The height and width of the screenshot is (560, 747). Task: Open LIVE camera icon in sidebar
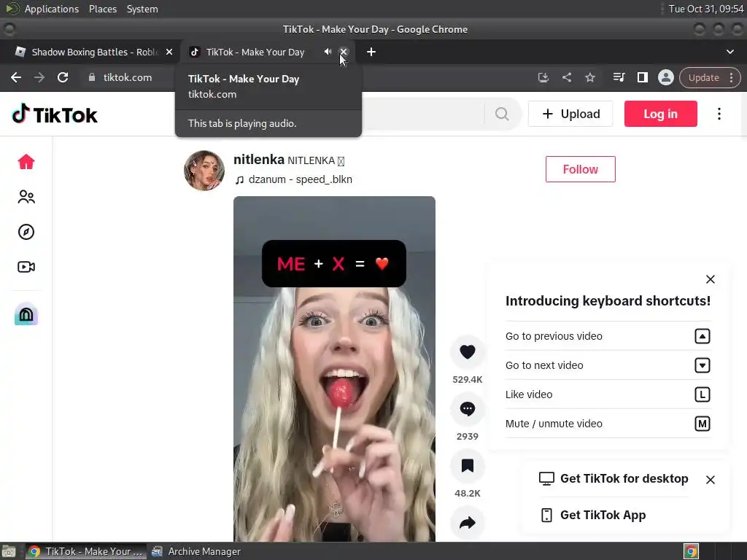click(26, 267)
